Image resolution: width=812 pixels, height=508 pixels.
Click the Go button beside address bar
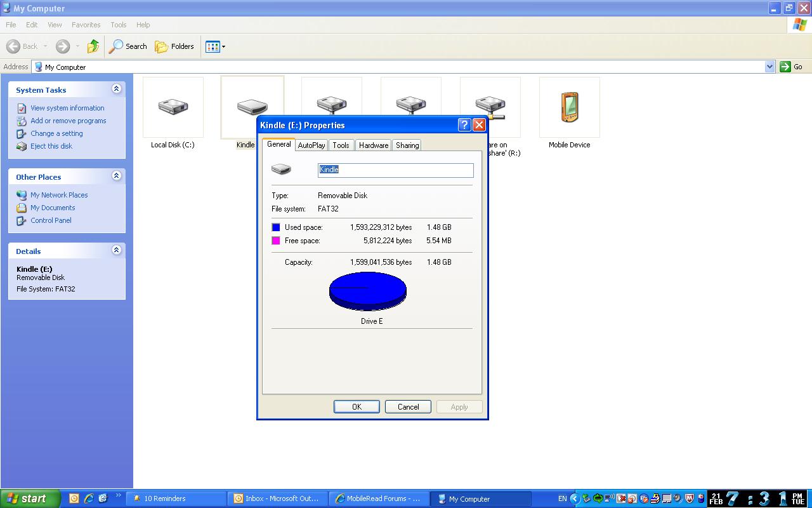(792, 67)
